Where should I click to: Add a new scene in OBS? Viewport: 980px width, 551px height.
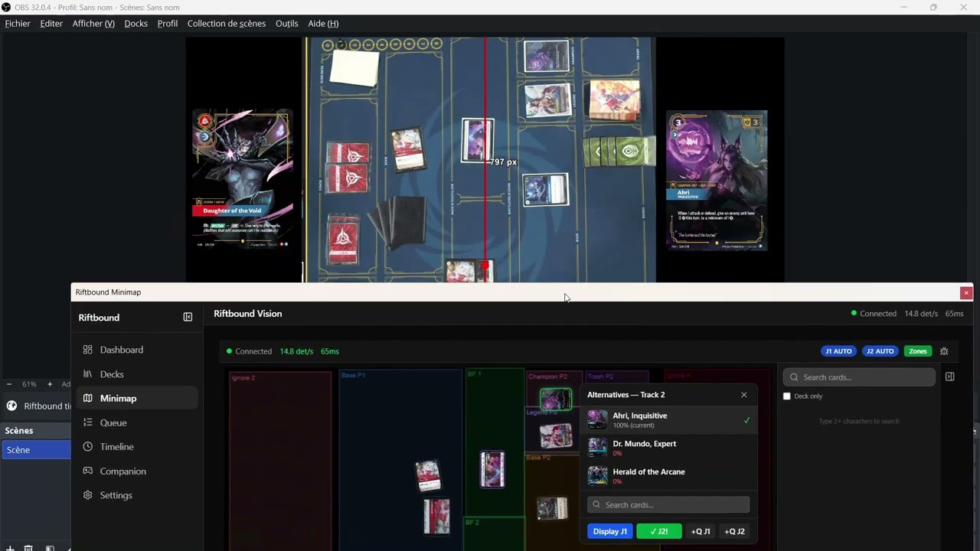(10, 547)
